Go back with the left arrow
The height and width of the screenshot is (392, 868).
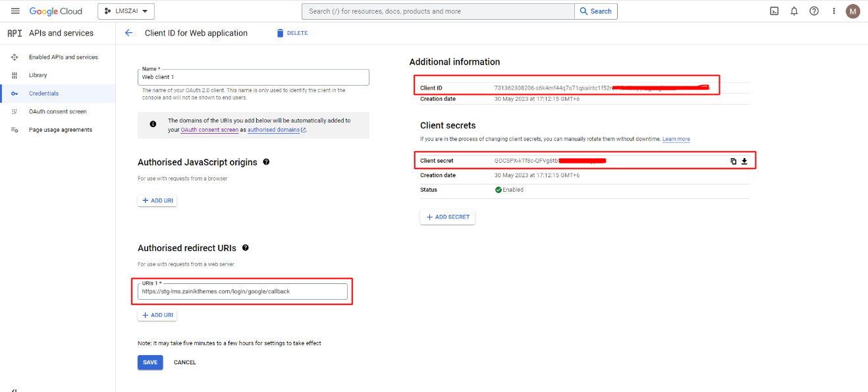tap(128, 33)
